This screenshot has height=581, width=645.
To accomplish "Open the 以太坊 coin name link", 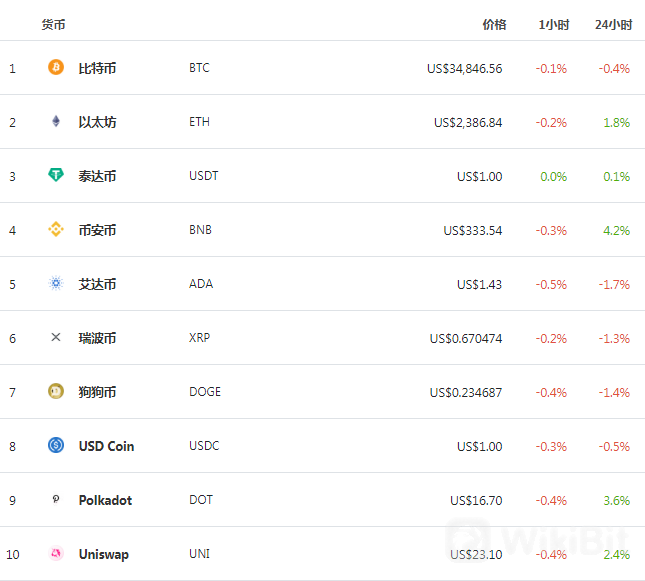I will tap(97, 122).
